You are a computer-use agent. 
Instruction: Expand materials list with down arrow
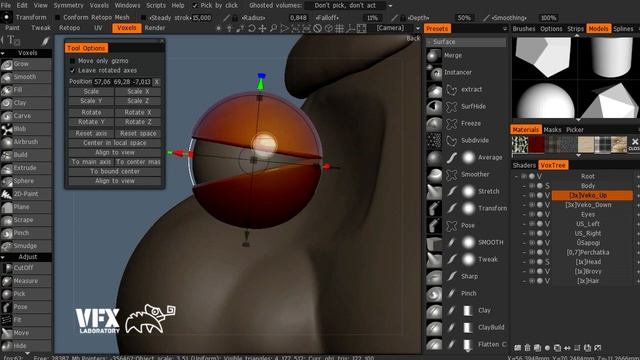tap(578, 156)
